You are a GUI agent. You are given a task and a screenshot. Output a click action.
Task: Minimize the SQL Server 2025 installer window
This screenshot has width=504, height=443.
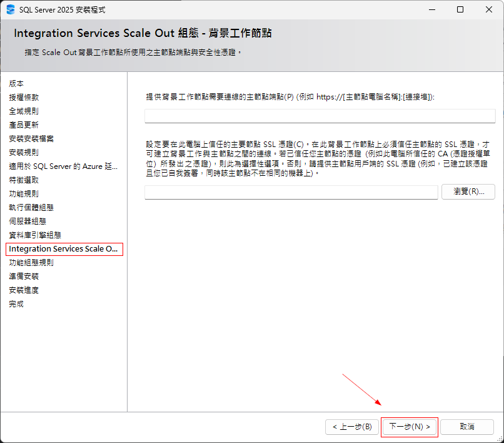(432, 9)
